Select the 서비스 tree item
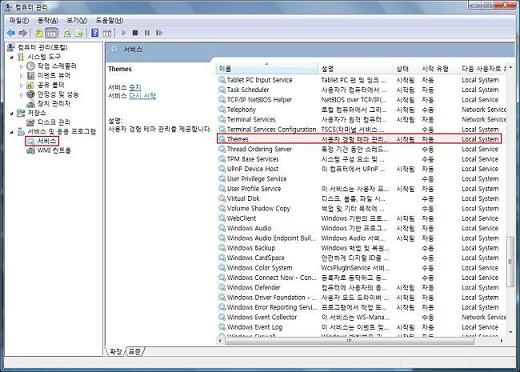Image resolution: width=520 pixels, height=372 pixels. (42, 141)
